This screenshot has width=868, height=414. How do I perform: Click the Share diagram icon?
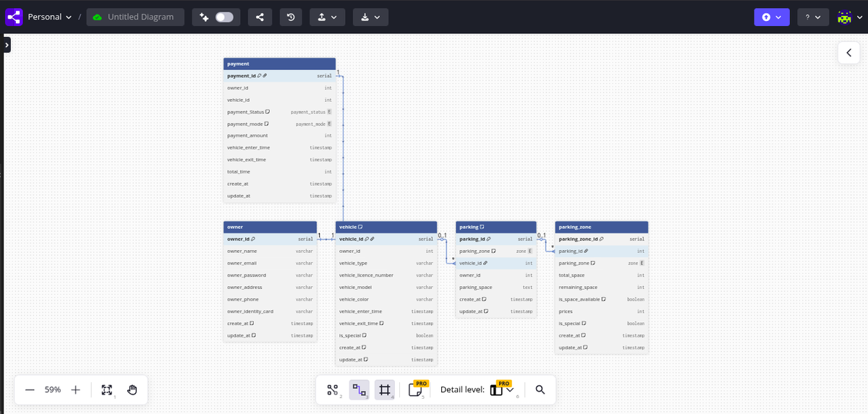point(260,17)
